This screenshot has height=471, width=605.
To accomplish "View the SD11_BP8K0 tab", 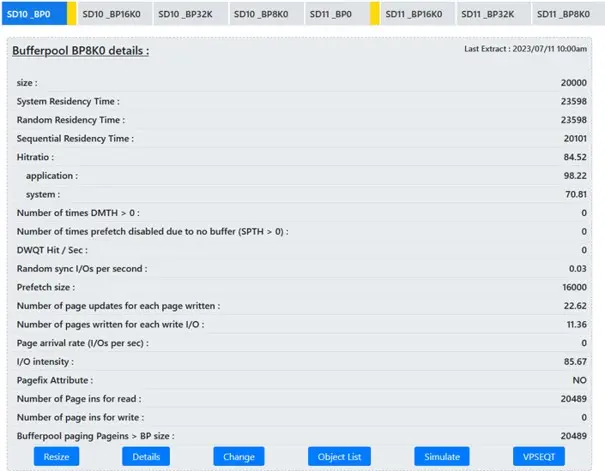I will tap(563, 14).
